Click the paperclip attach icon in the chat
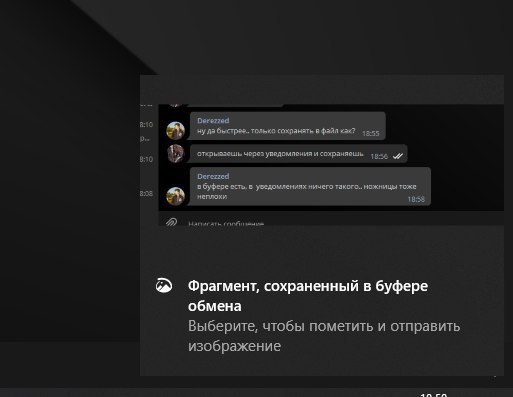 (171, 222)
